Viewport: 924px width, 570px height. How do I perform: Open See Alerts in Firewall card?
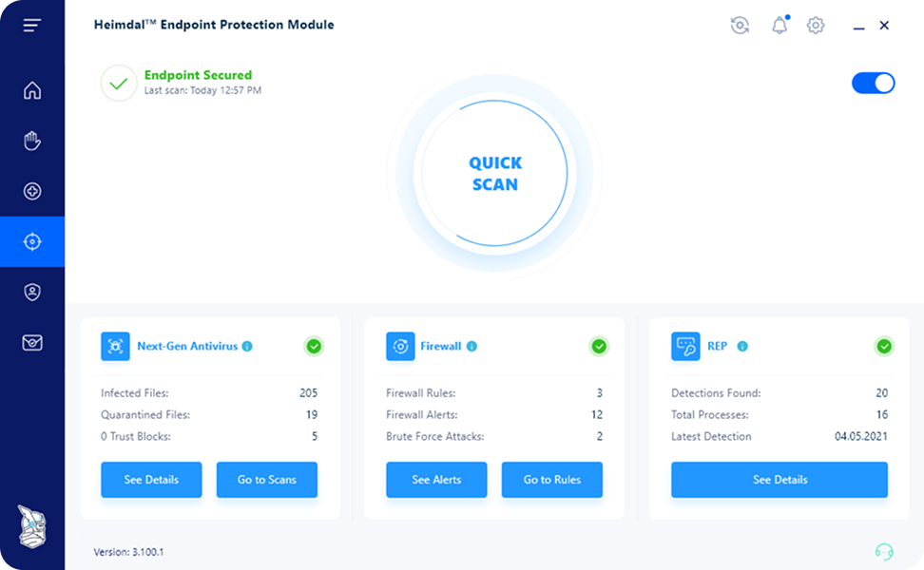click(x=436, y=480)
